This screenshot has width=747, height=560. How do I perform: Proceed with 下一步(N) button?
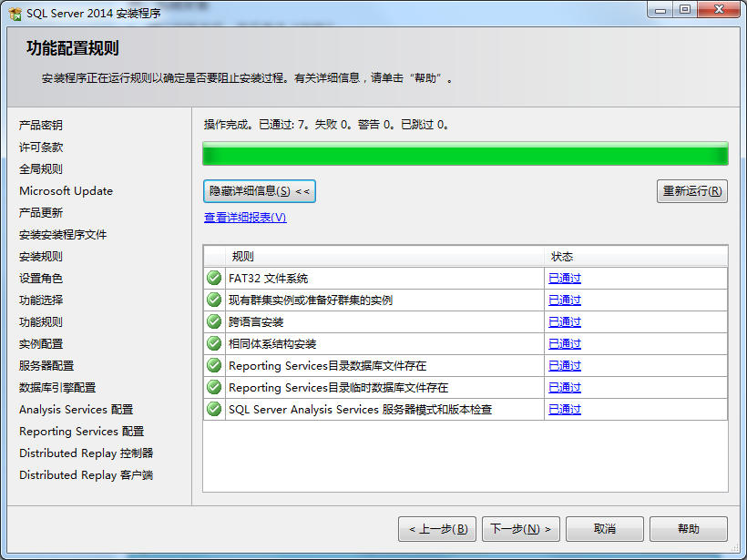[521, 529]
